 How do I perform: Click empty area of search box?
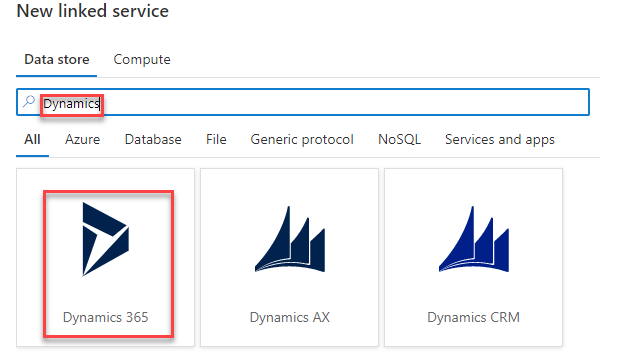[x=343, y=102]
